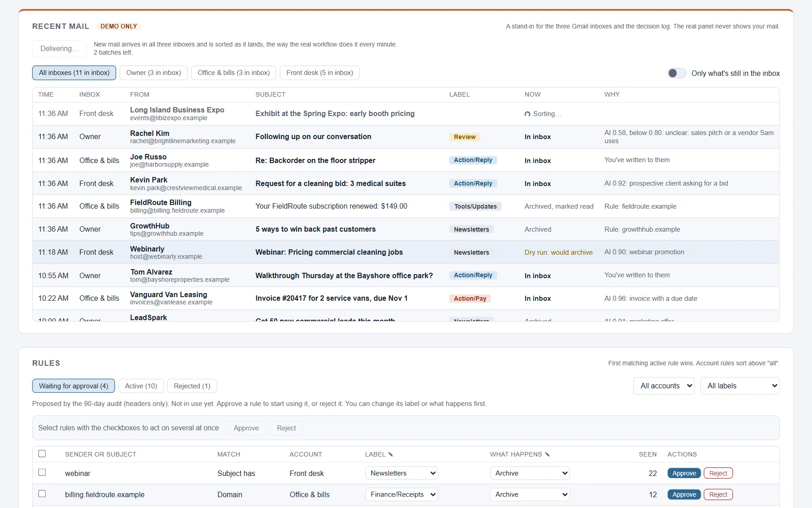
Task: Open Newsletters label dropdown for webinar rule
Action: (401, 473)
